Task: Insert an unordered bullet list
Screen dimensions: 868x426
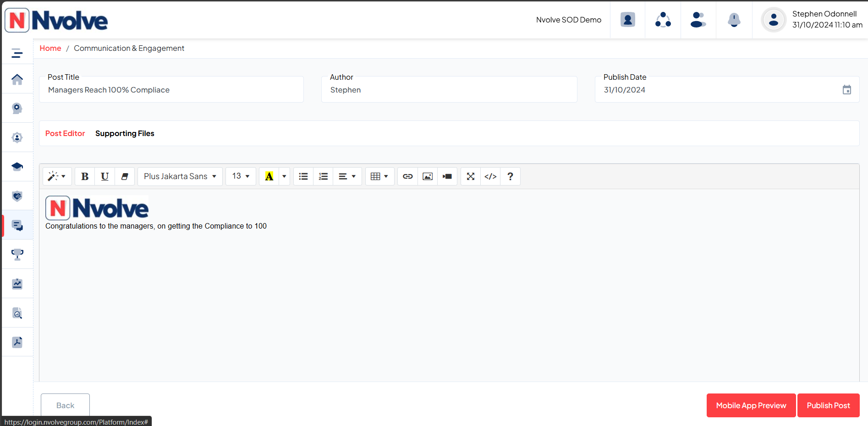Action: click(x=303, y=176)
